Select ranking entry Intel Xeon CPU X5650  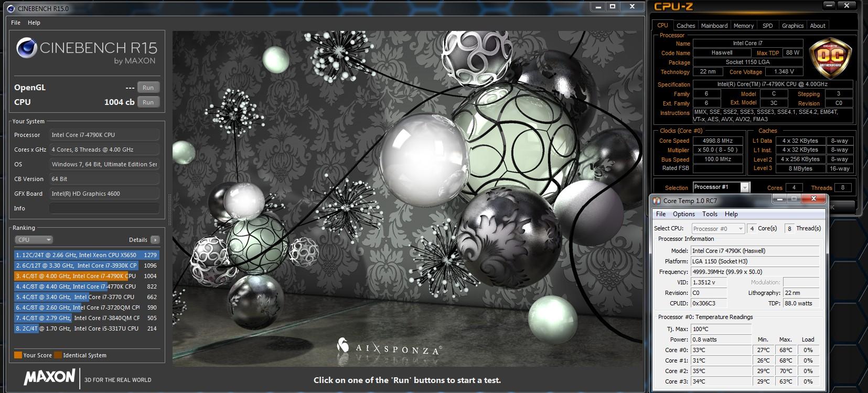pos(87,255)
